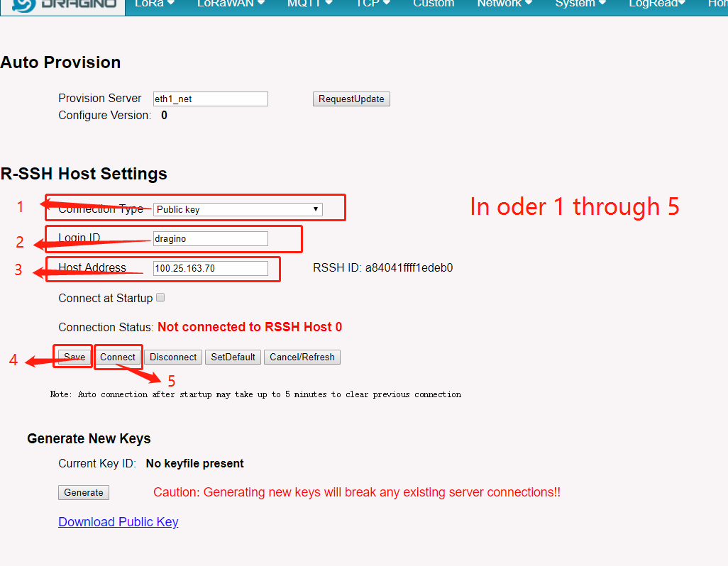Click the Not connected to RSSH Host status
The height and width of the screenshot is (566, 728).
click(x=250, y=326)
